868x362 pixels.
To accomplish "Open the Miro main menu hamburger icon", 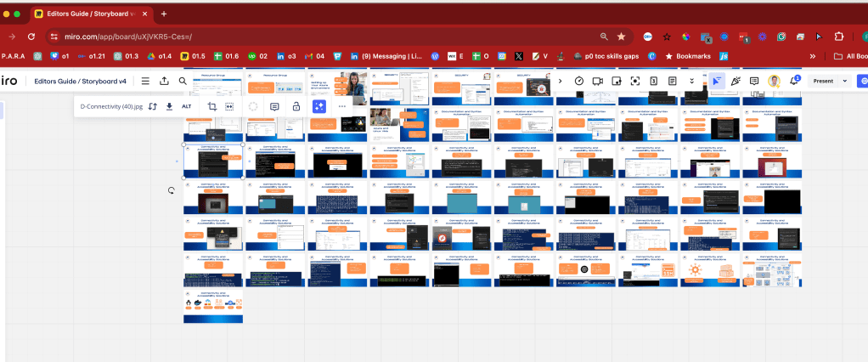I will 145,81.
